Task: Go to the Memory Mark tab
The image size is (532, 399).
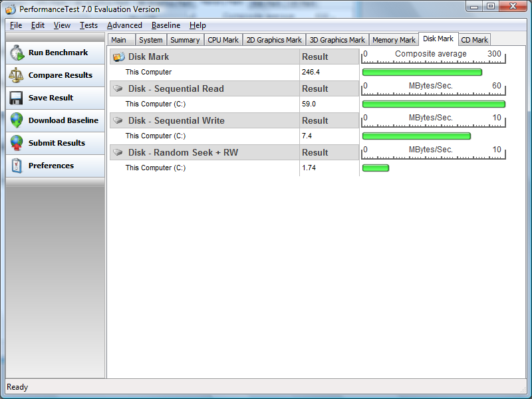Action: pyautogui.click(x=394, y=40)
